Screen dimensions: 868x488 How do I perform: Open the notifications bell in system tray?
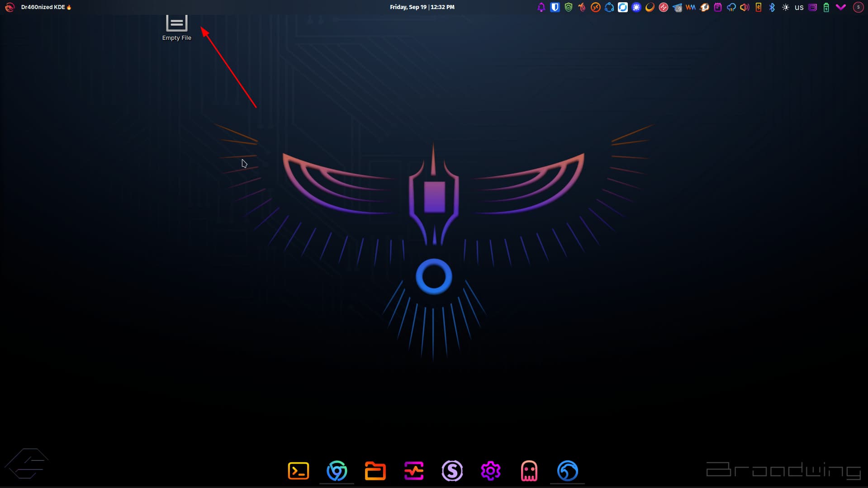click(x=541, y=7)
